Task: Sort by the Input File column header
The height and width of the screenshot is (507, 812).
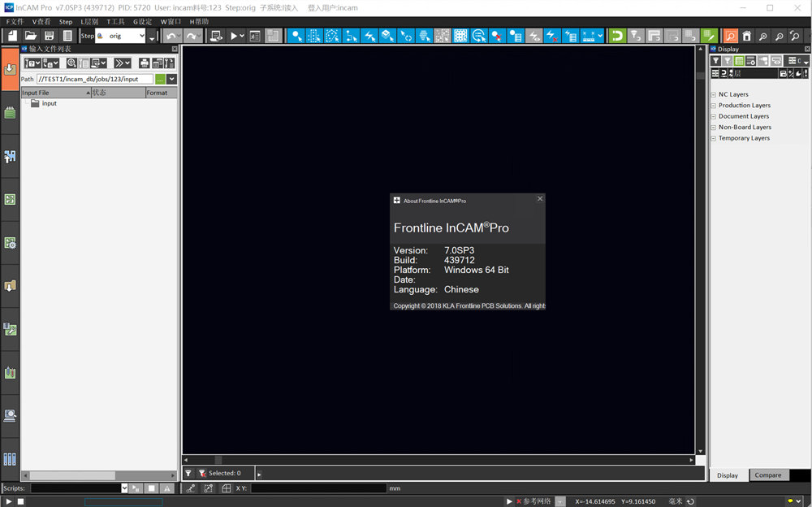Action: 56,93
